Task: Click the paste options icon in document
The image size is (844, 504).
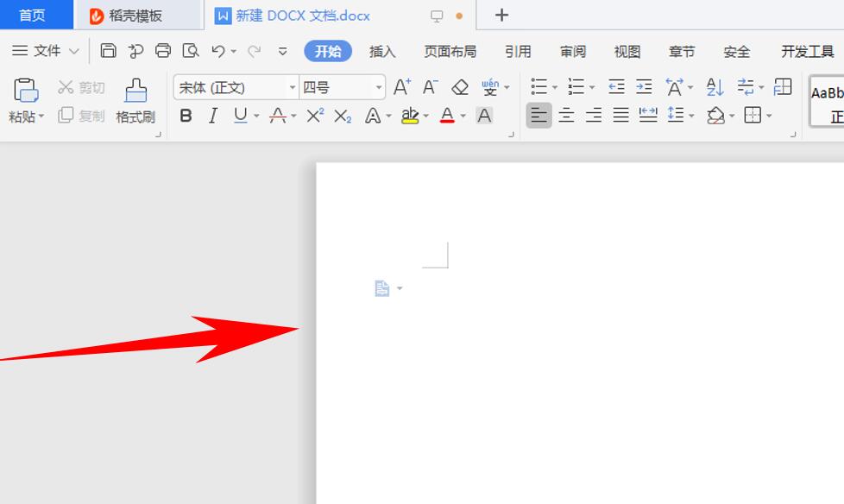Action: click(x=381, y=288)
